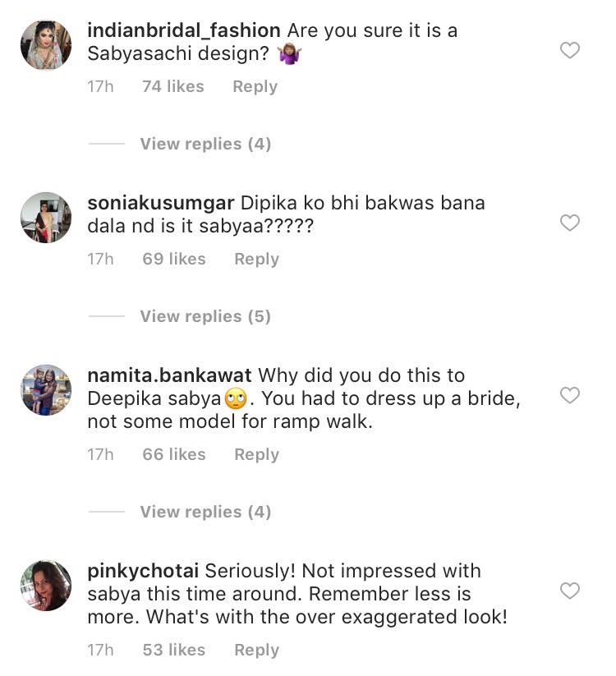See who gave the 53 likes
Image resolution: width=616 pixels, height=676 pixels.
pos(174,650)
